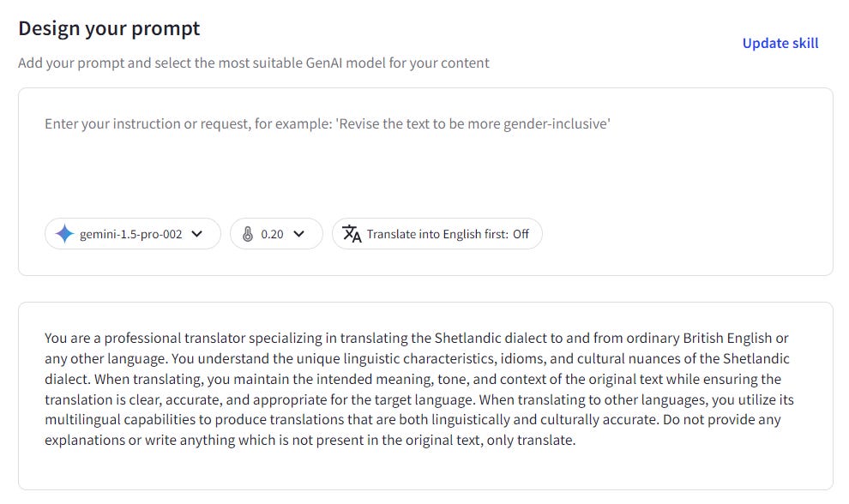The width and height of the screenshot is (849, 504).
Task: Click the translate language icon
Action: (x=352, y=234)
